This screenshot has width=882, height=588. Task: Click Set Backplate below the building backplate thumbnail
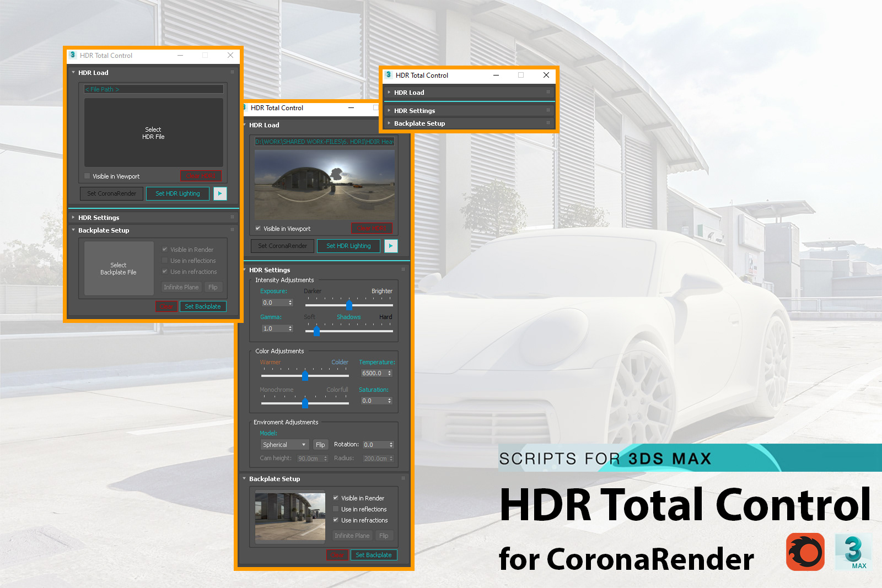(x=374, y=555)
